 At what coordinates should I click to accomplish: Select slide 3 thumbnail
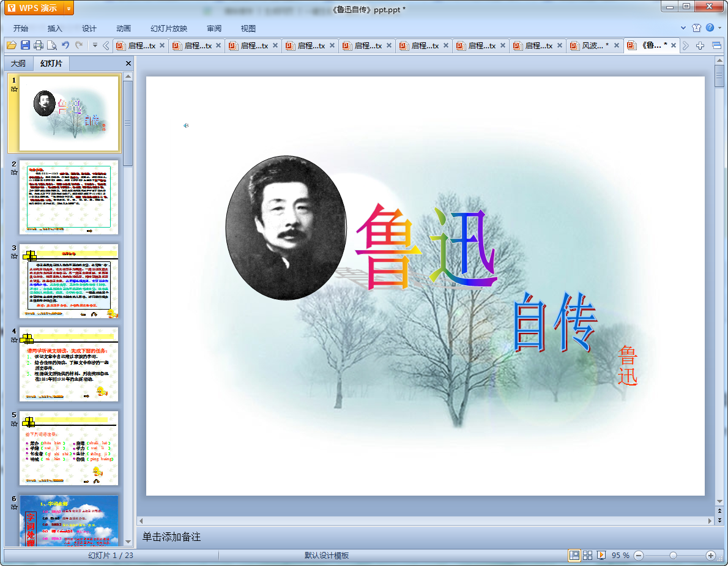[69, 281]
